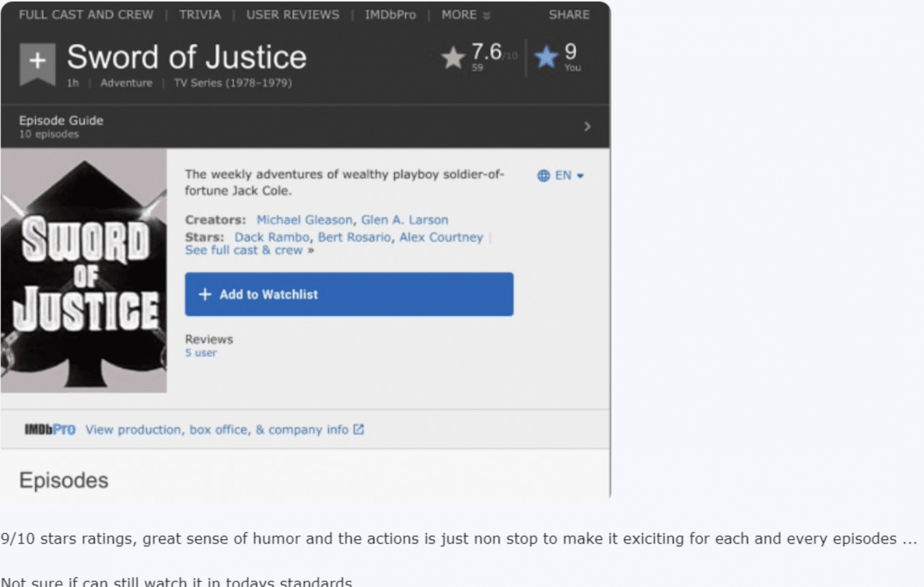924x587 pixels.
Task: Click the IMDbPro logo in footer bar
Action: click(x=50, y=429)
